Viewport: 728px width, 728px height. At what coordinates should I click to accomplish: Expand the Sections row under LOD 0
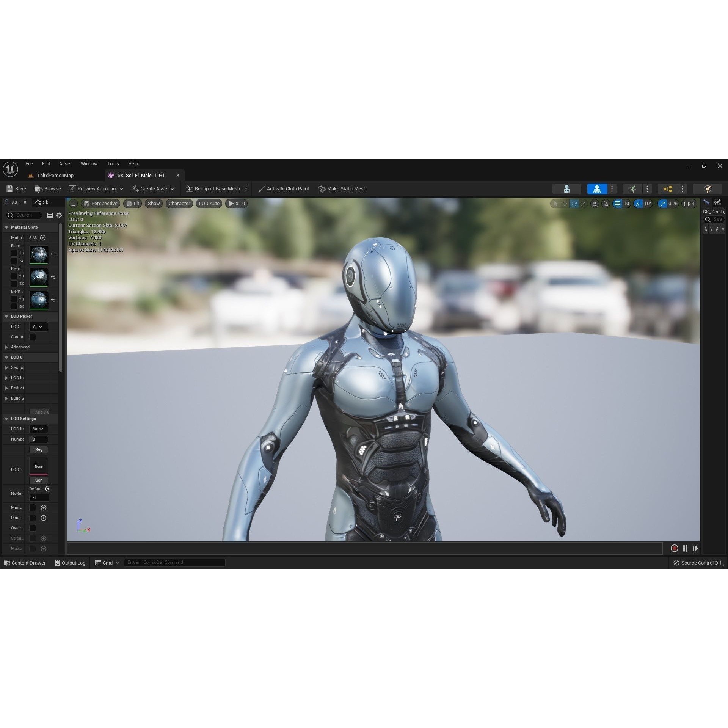[x=6, y=368]
